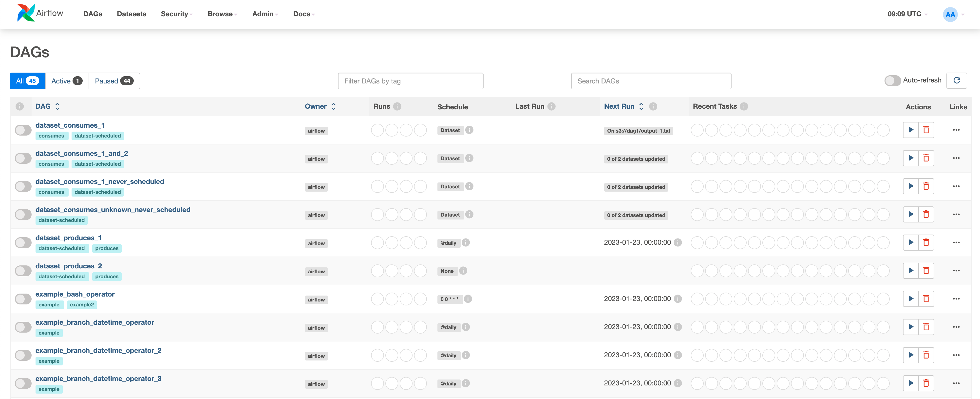Open the Browse dropdown menu
The image size is (980, 399).
coord(222,14)
